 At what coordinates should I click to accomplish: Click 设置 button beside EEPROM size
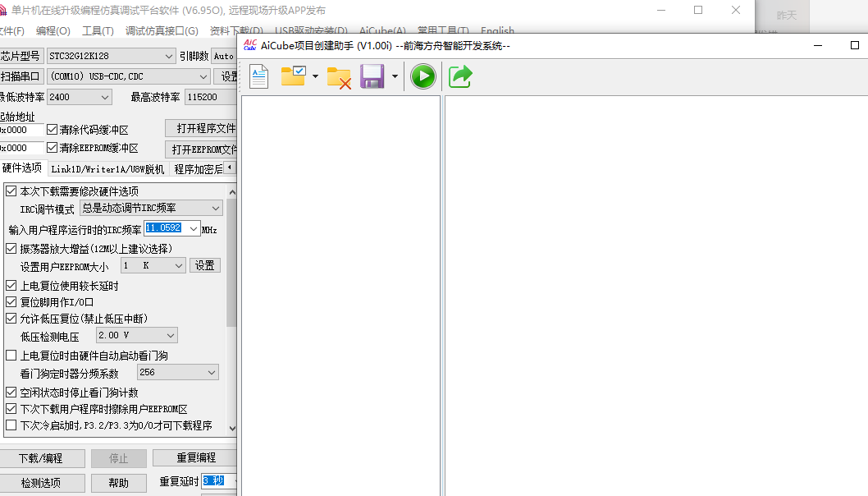point(205,265)
